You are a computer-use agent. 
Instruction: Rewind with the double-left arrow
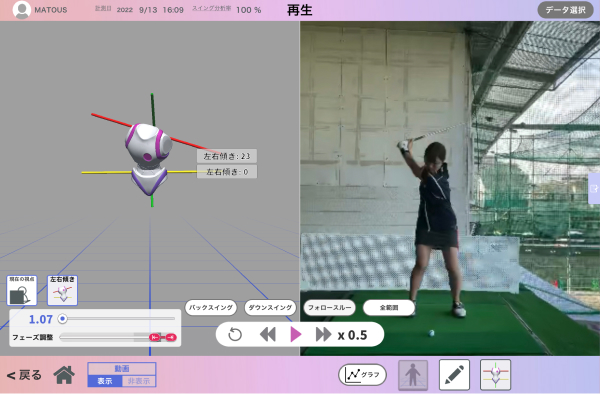pos(267,335)
